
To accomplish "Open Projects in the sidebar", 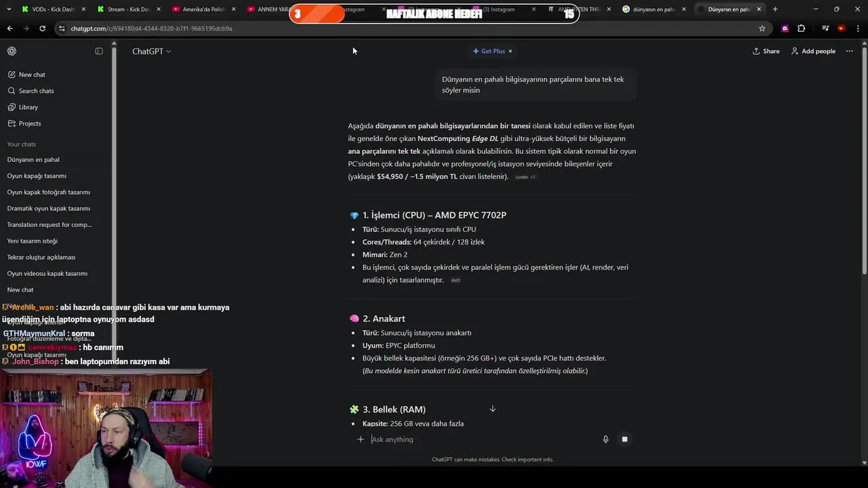I will [x=24, y=123].
